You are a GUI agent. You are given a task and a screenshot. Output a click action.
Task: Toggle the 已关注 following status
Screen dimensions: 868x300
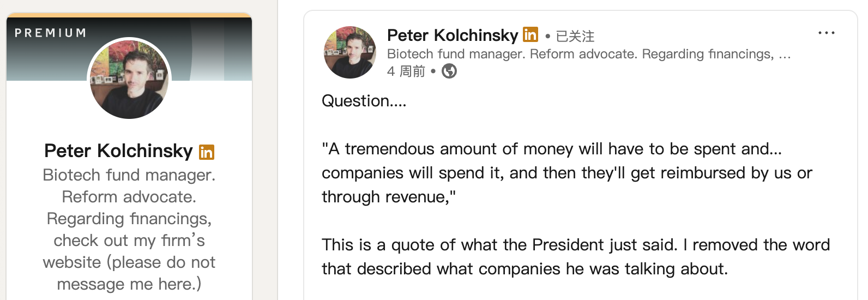[575, 37]
